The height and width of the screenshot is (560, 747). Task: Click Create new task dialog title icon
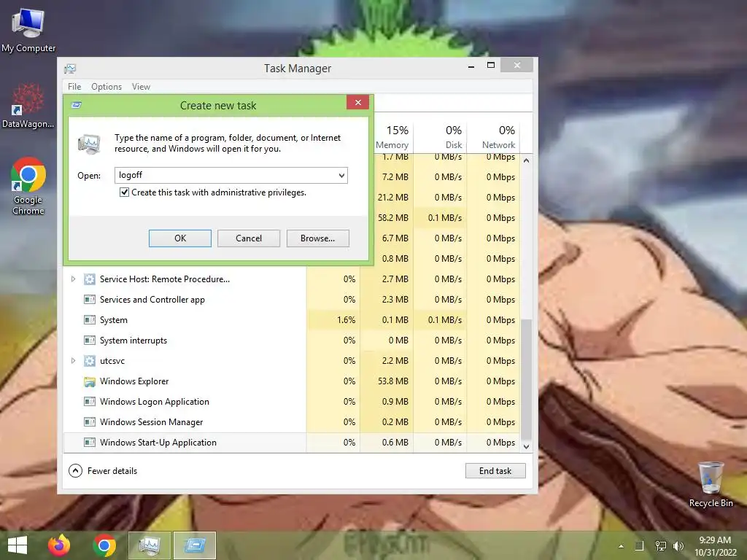(76, 105)
